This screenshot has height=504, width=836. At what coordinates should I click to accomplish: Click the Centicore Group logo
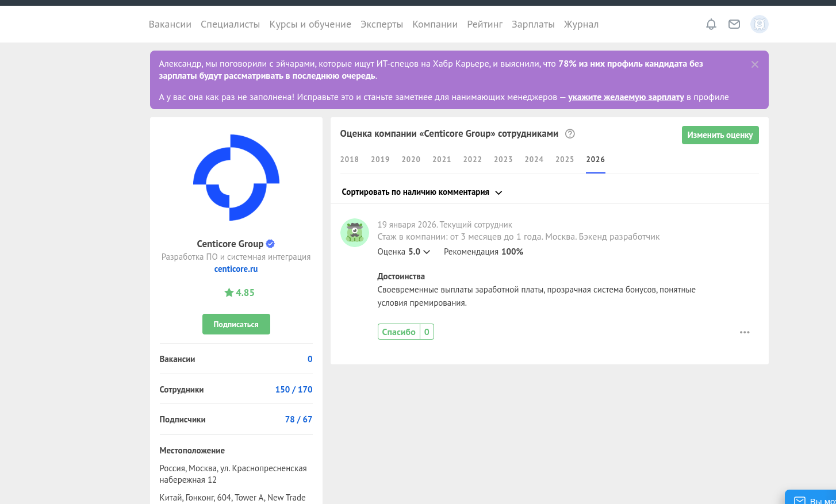coord(236,178)
